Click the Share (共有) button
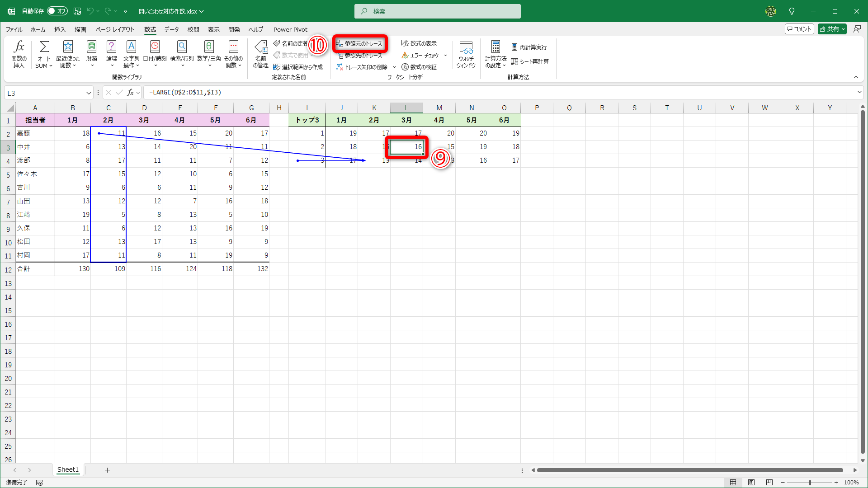 tap(832, 29)
